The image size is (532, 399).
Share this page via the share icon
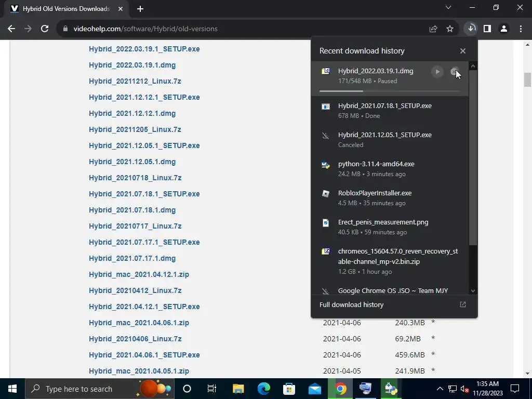[433, 29]
